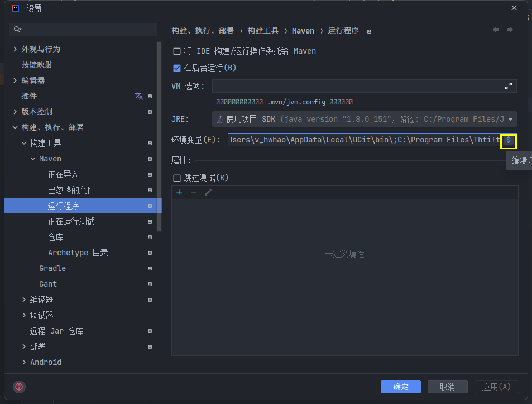Enable 将 IDE 构建/运行操作委托给 Maven checkbox
532x404 pixels.
[177, 51]
